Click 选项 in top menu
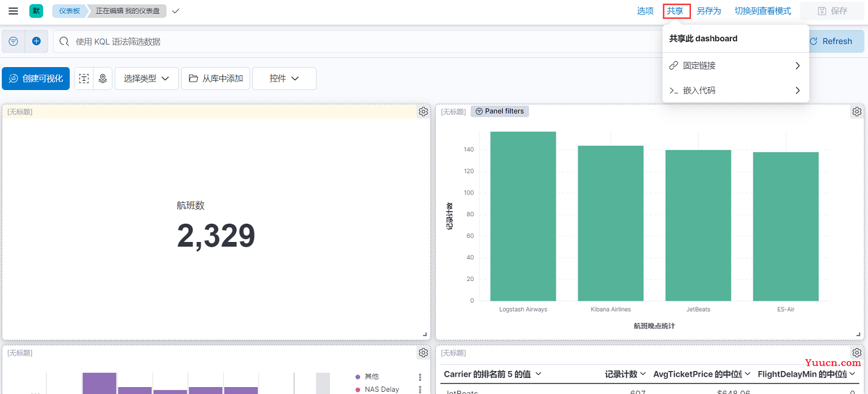Image resolution: width=868 pixels, height=394 pixels. tap(646, 11)
